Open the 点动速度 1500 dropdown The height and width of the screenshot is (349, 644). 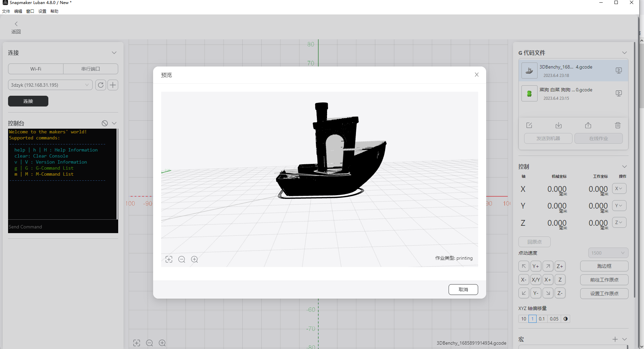click(608, 253)
